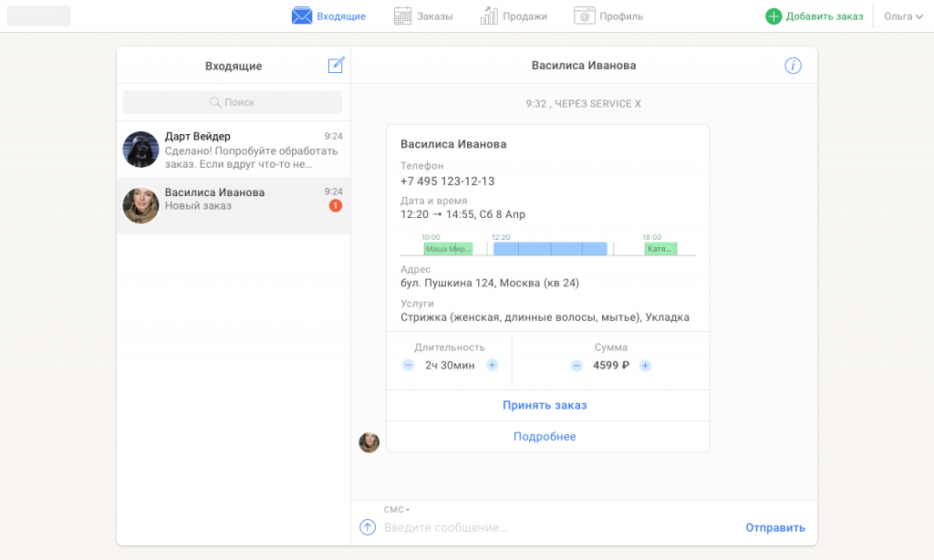Image resolution: width=934 pixels, height=560 pixels.
Task: Click the blank logo placeholder
Action: coord(38,16)
